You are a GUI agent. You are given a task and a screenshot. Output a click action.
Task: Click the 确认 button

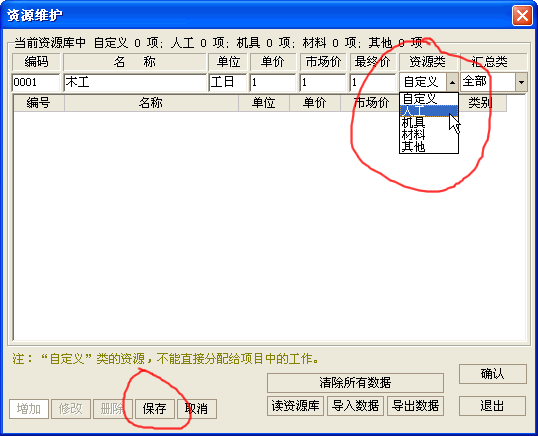[x=493, y=374]
